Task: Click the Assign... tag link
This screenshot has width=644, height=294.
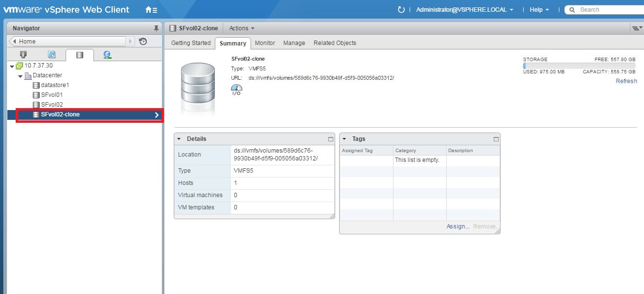Action: click(458, 226)
